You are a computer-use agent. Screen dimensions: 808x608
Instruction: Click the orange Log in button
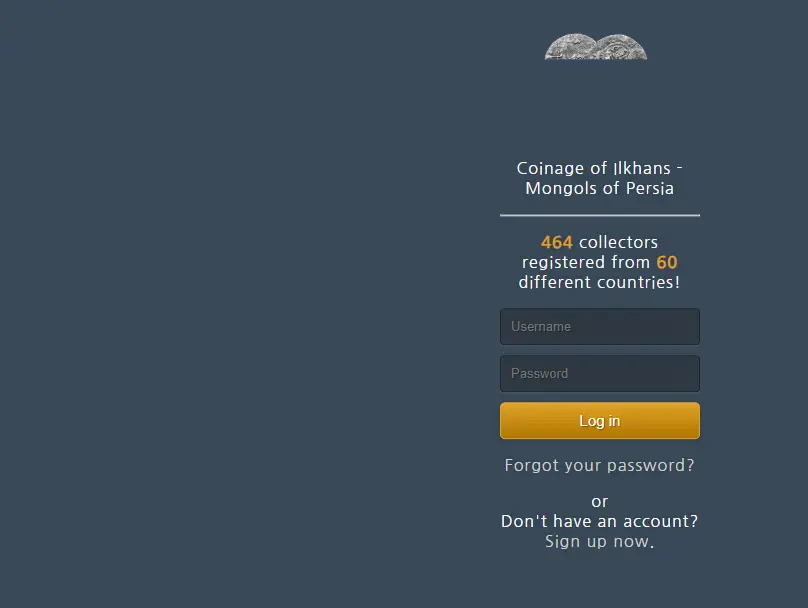click(600, 421)
